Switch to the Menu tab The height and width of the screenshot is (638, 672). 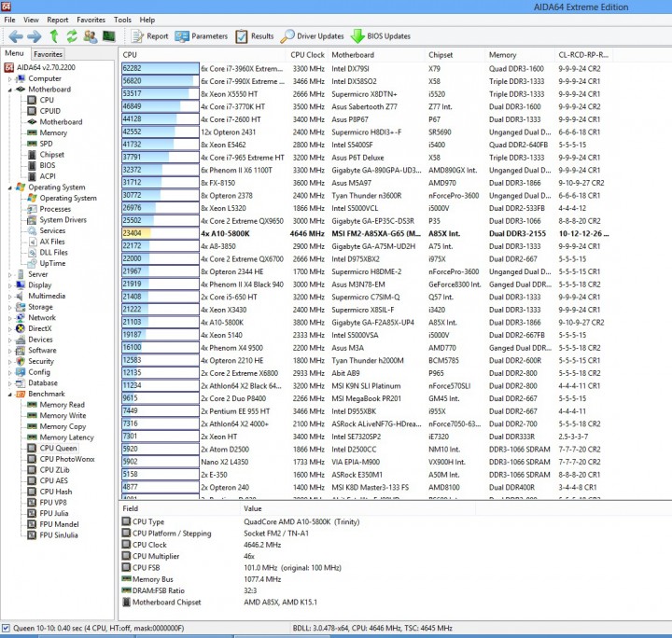[x=14, y=53]
